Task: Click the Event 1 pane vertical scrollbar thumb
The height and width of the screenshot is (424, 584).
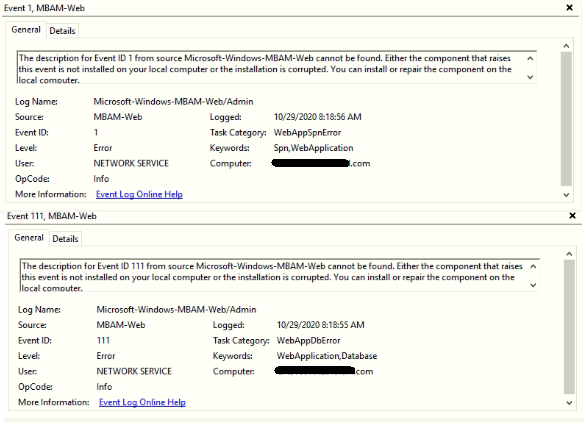Action: tap(566, 118)
